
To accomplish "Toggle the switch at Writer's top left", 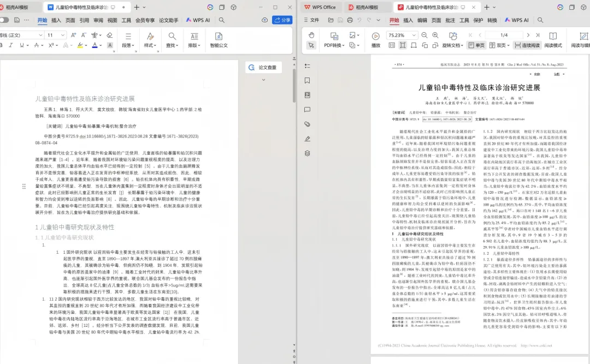I will [x=4, y=20].
